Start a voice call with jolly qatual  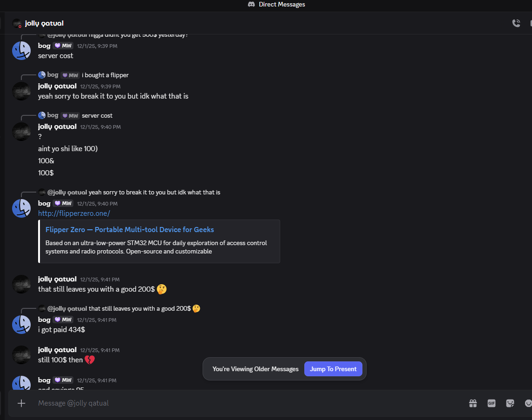tap(516, 23)
